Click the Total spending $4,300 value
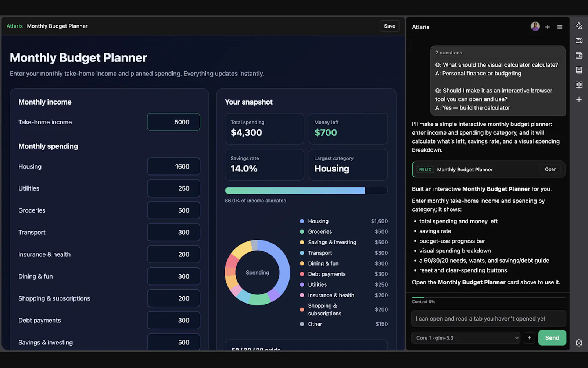Screen dimensions: 588x368 [246, 132]
